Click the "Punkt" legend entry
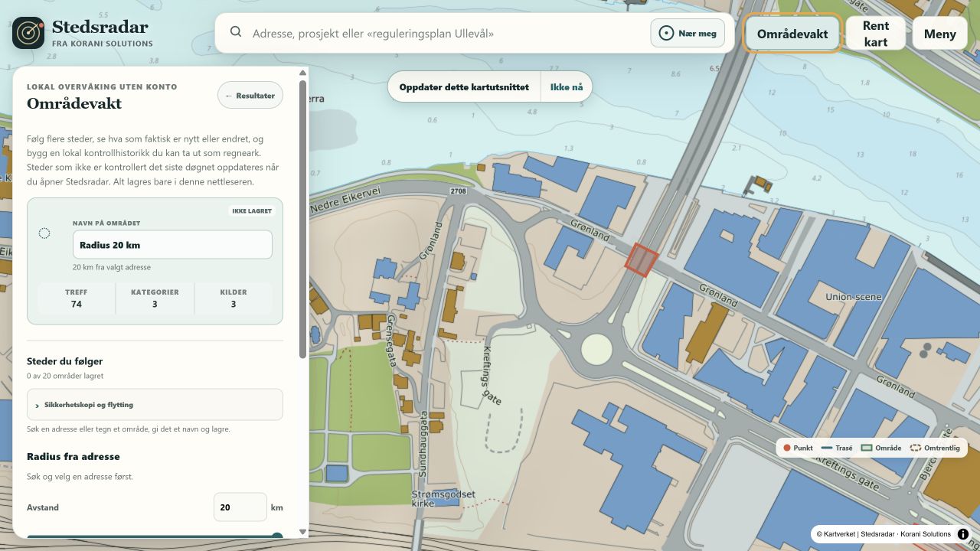This screenshot has width=980, height=551. tap(797, 448)
